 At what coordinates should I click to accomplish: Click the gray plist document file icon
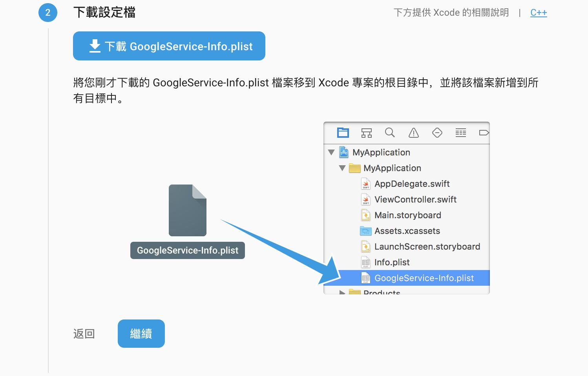(x=188, y=210)
